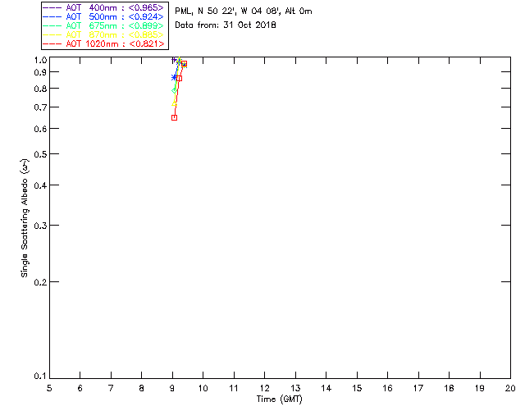Click the x-axis tick label 14

tap(326, 388)
